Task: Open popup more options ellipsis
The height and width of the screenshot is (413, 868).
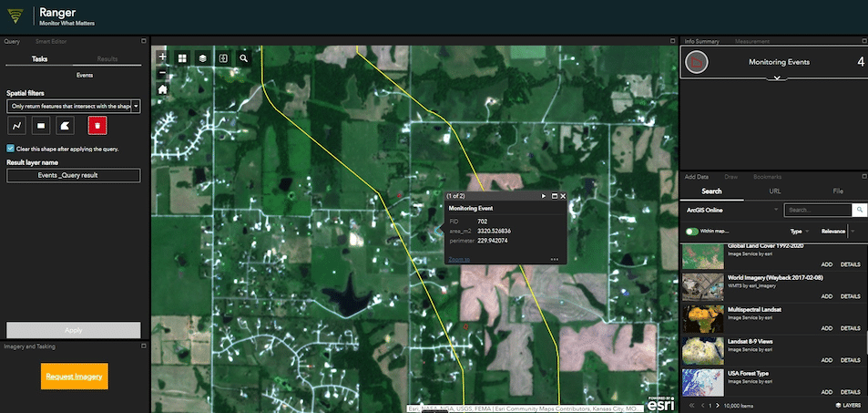Action: [x=555, y=259]
